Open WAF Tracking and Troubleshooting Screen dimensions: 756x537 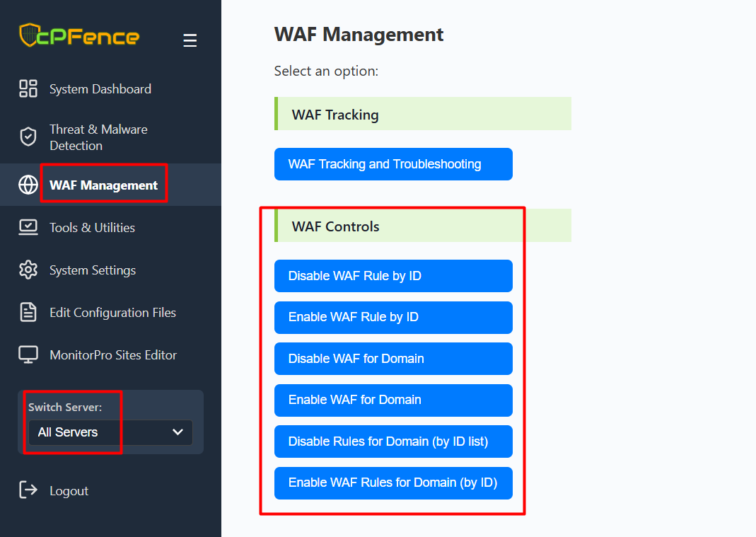[x=393, y=164]
